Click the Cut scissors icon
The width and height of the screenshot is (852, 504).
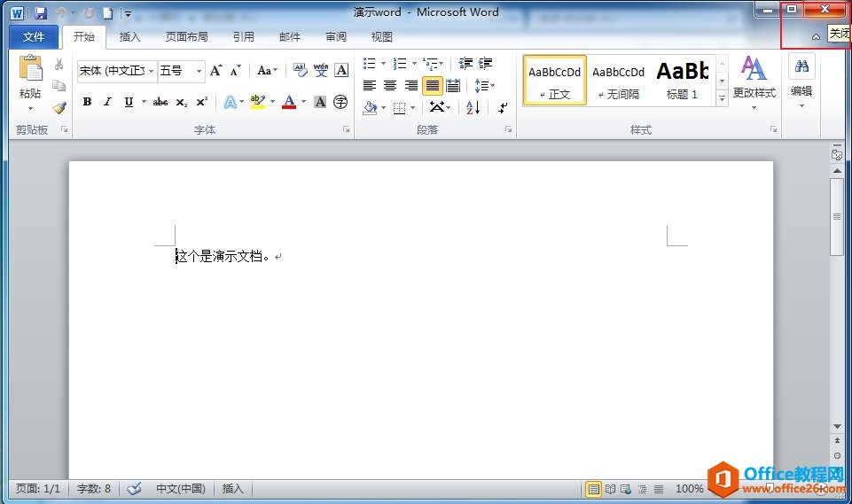point(59,64)
